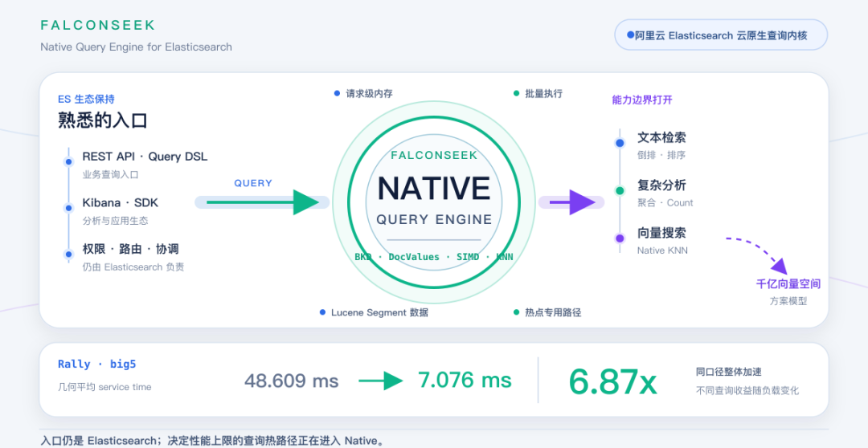Click the 倒排 · 排序 caption

click(x=661, y=156)
